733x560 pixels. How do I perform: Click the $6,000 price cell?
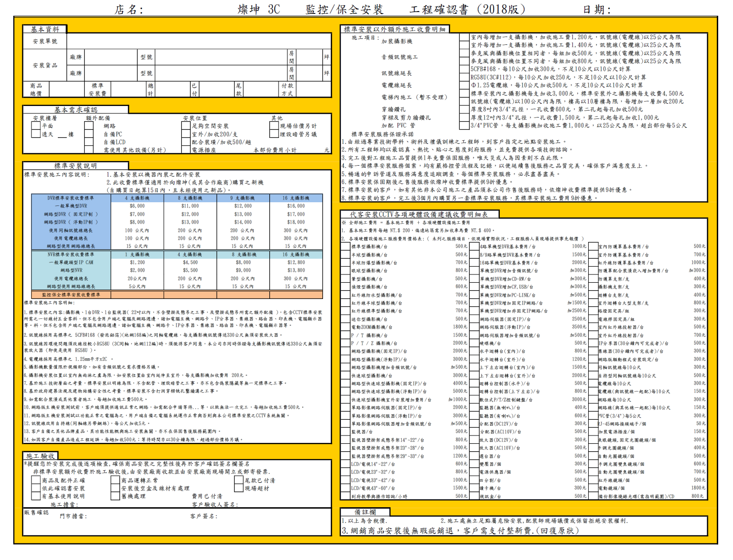pyautogui.click(x=137, y=206)
